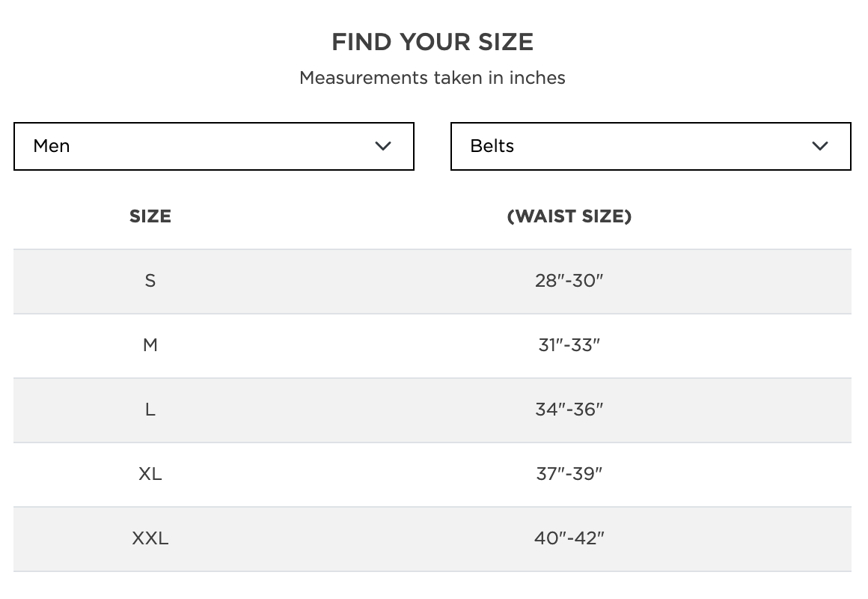Click the chevron arrow in Belts dropdown

(x=820, y=146)
